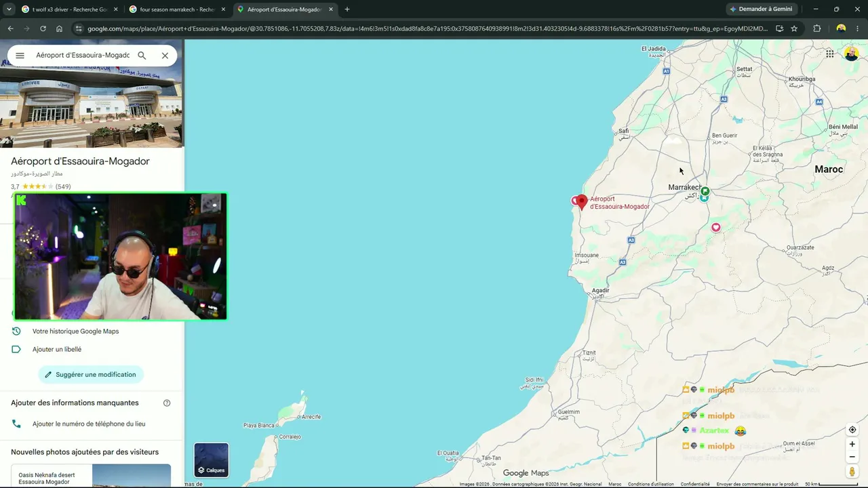868x488 pixels.
Task: Zoom out on the map
Action: [852, 457]
